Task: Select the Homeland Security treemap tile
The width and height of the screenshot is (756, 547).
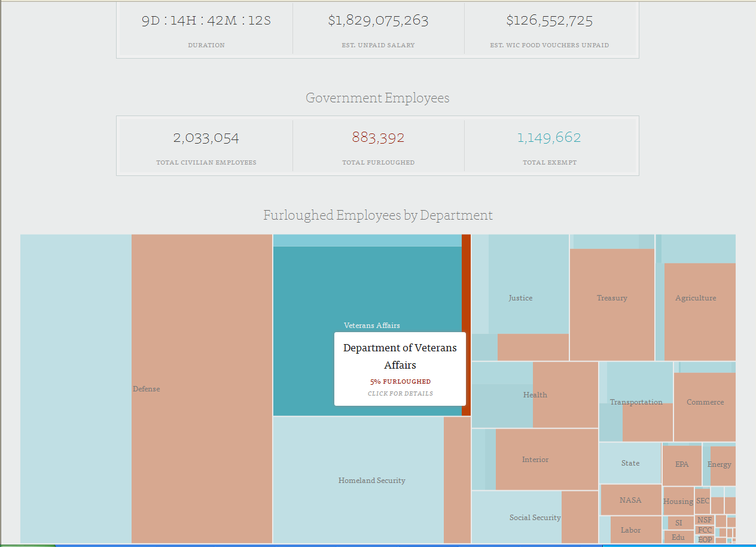Action: point(371,481)
